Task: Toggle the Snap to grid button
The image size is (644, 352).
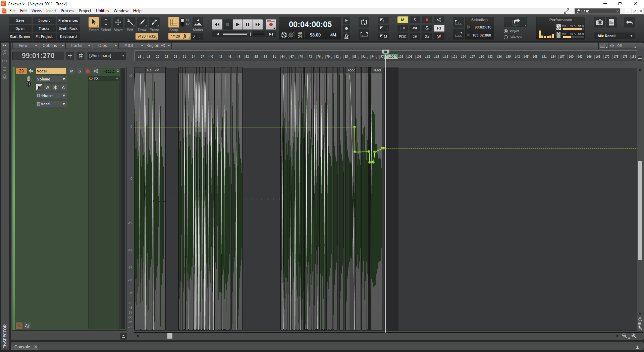Action: pos(173,22)
